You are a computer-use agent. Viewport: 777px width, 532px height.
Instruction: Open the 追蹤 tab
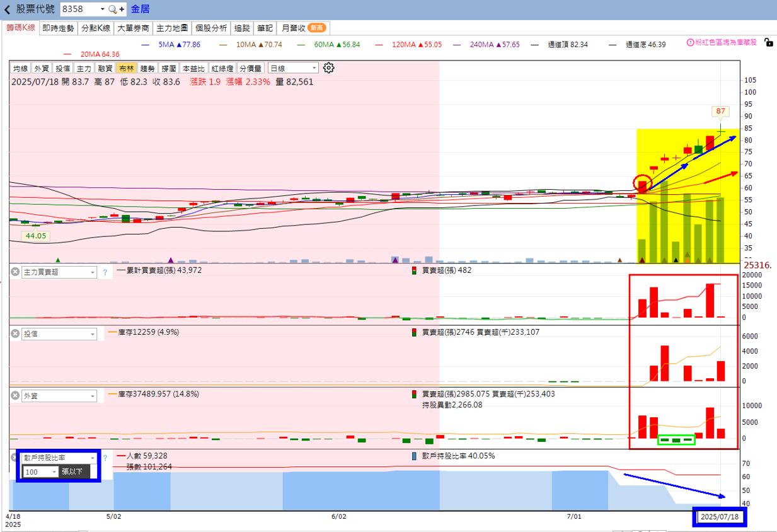242,28
